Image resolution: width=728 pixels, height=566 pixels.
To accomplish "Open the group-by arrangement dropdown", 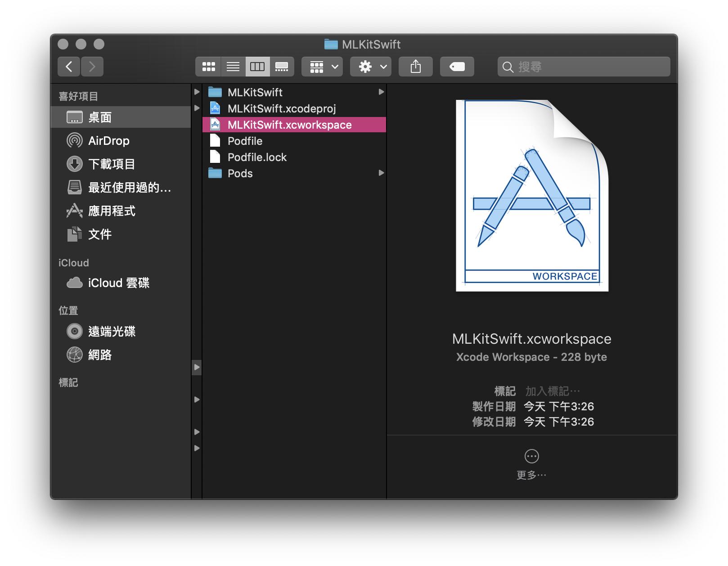I will tap(322, 67).
